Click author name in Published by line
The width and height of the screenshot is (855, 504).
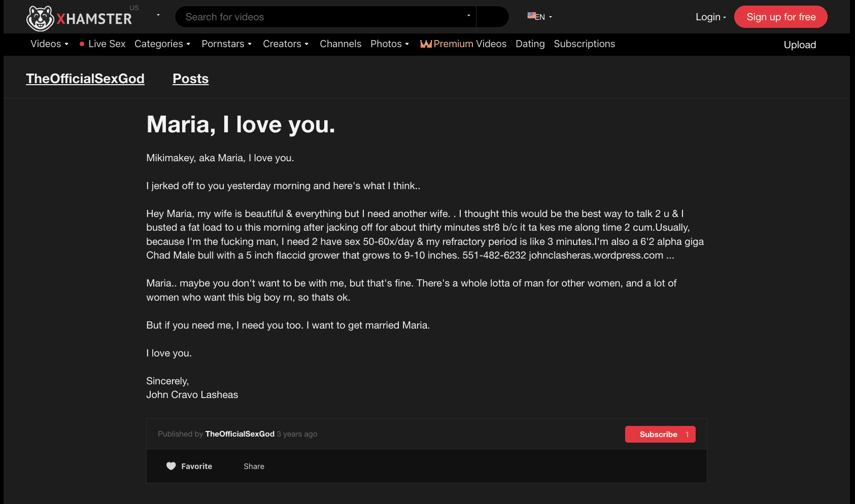[240, 434]
